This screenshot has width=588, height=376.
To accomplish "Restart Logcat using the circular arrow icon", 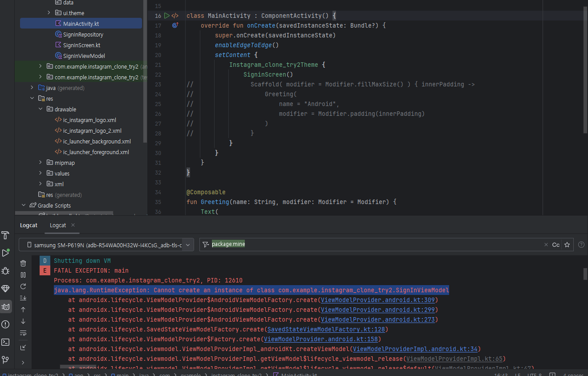I will point(23,286).
